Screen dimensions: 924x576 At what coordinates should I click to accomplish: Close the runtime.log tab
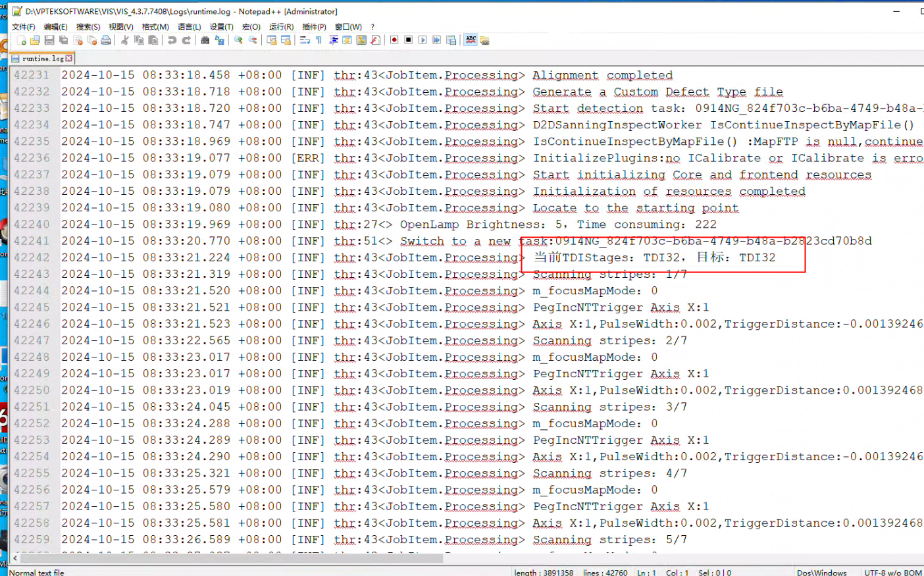click(69, 59)
